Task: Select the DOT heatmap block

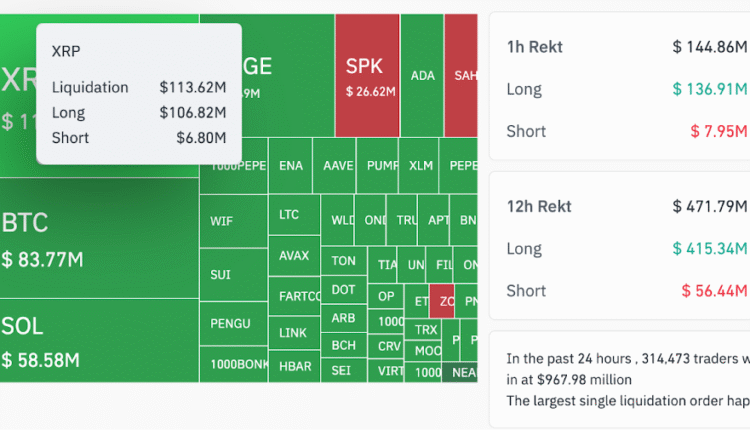Action: tap(344, 290)
